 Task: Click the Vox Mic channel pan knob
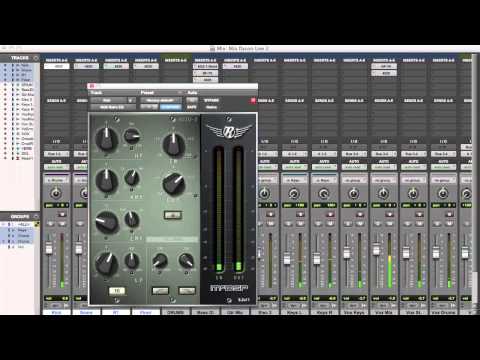coord(383,193)
